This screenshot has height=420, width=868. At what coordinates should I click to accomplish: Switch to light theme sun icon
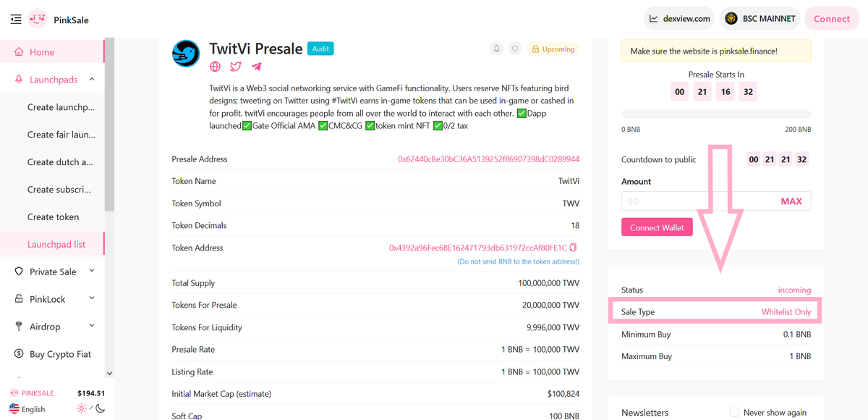(x=82, y=408)
